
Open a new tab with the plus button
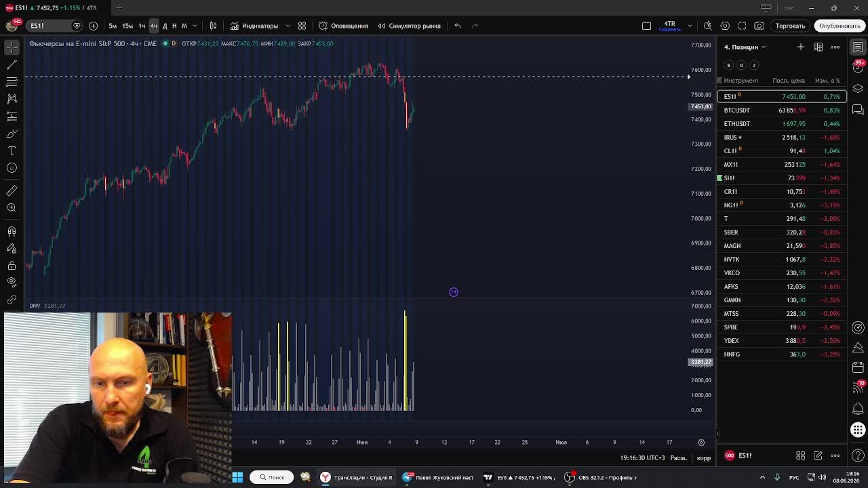click(119, 8)
